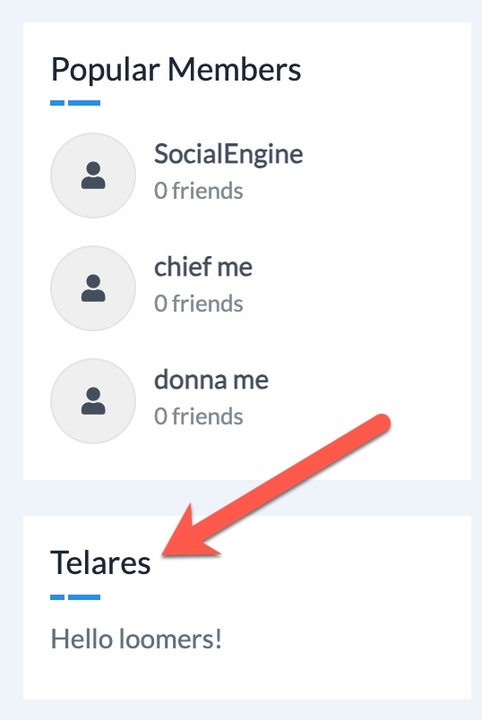The height and width of the screenshot is (720, 482).
Task: Click SocialEngine's profile avatar icon
Action: point(93,175)
